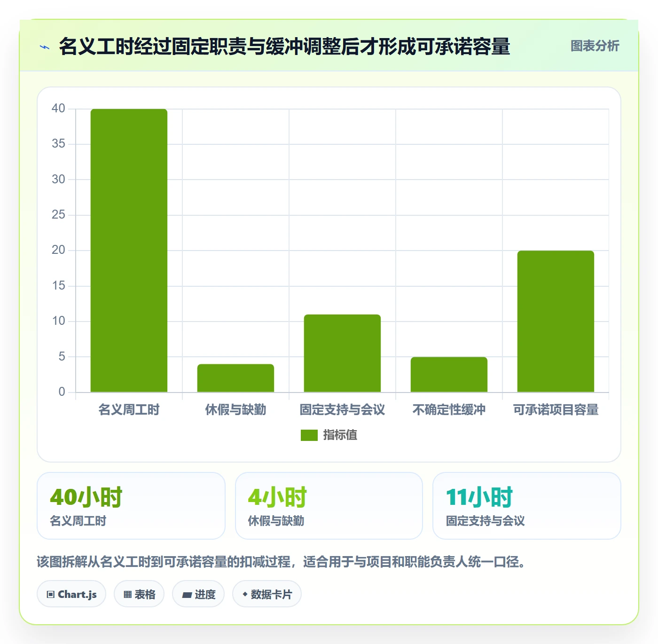Select the bar above 不确定性缓冲

tap(449, 375)
